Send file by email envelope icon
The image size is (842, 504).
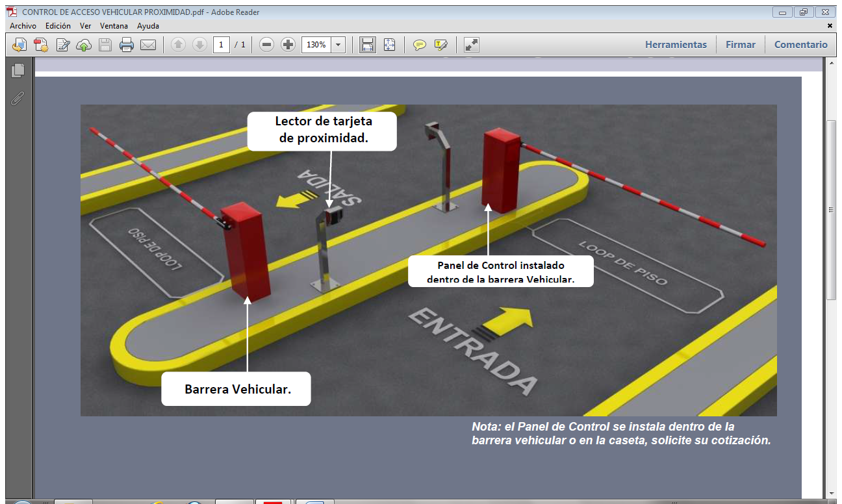(148, 45)
